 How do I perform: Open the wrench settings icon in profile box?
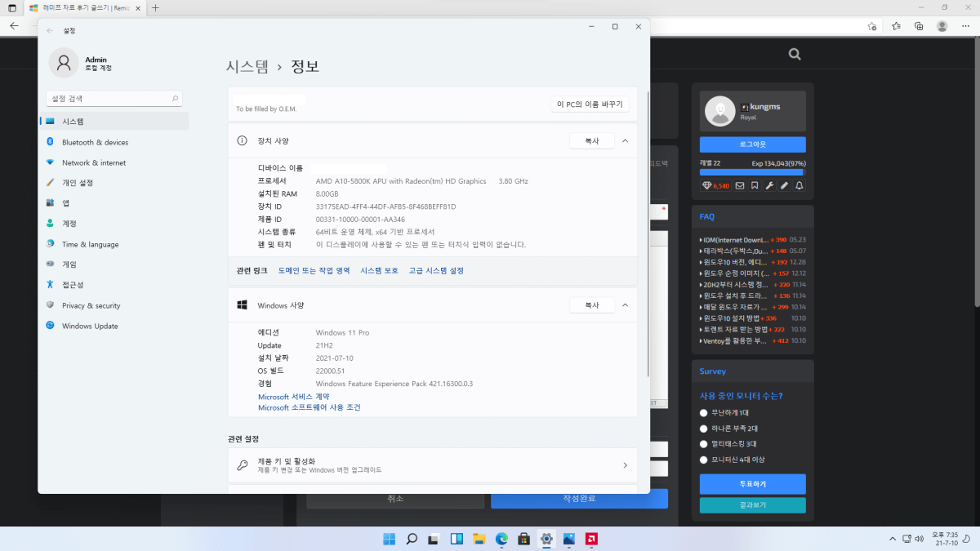click(x=769, y=185)
